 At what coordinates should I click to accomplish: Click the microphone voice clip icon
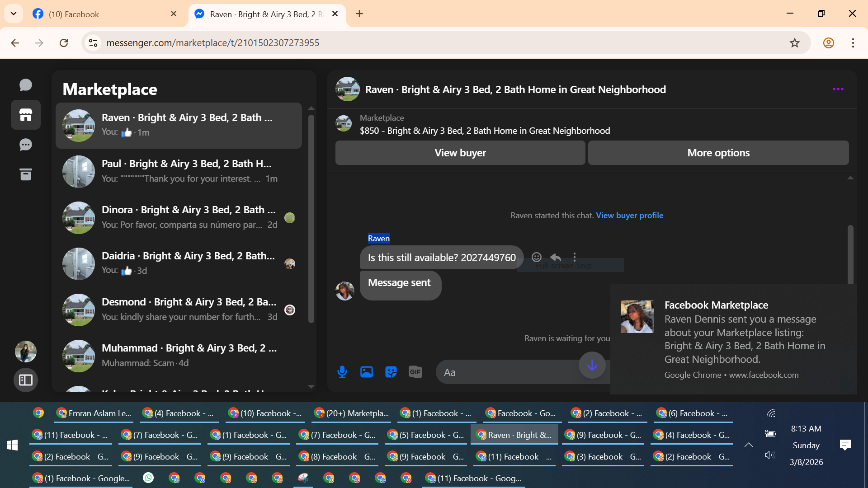click(x=342, y=372)
